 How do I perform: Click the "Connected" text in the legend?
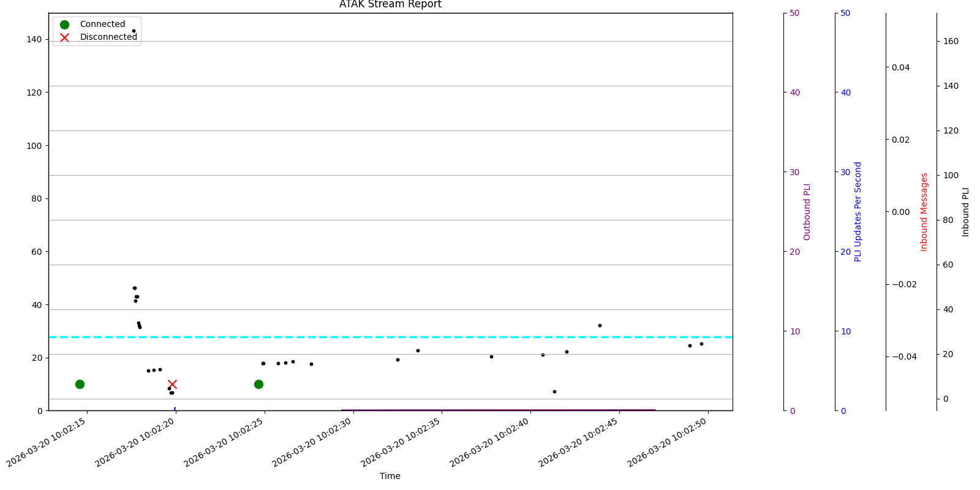pyautogui.click(x=102, y=24)
